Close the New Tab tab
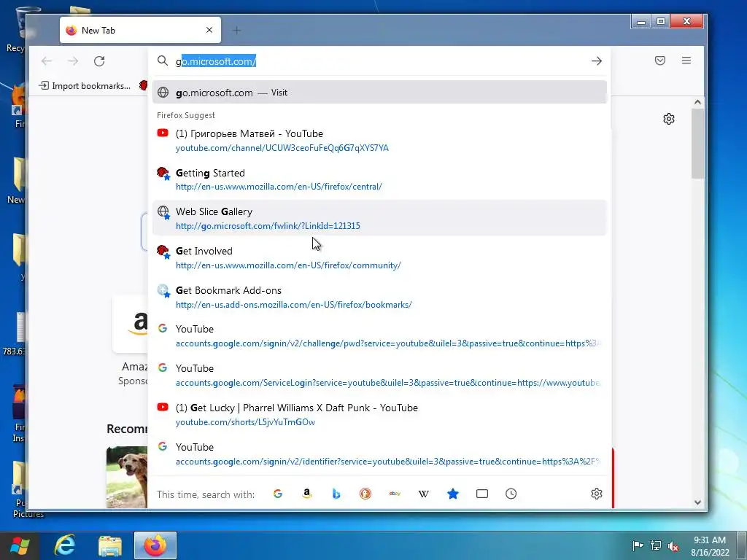 coord(209,30)
